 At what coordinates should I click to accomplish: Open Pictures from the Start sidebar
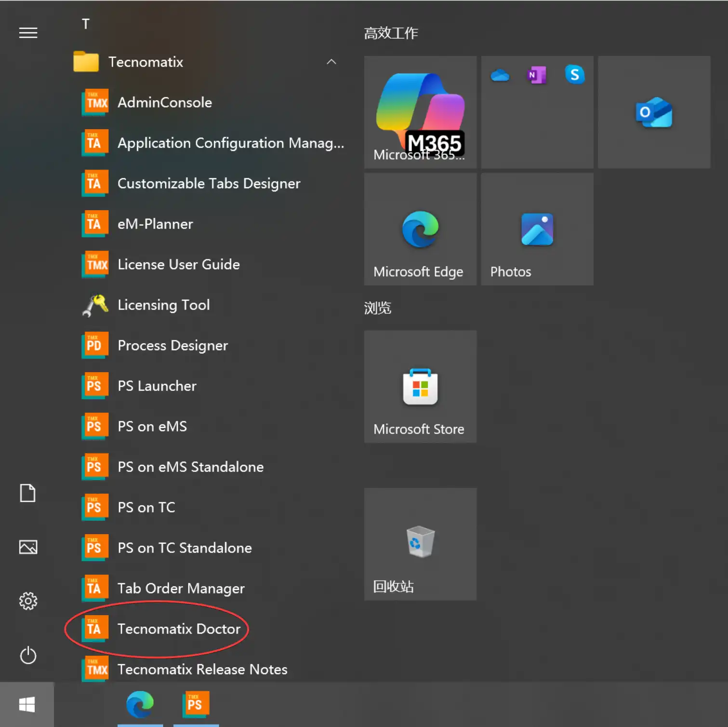tap(28, 547)
